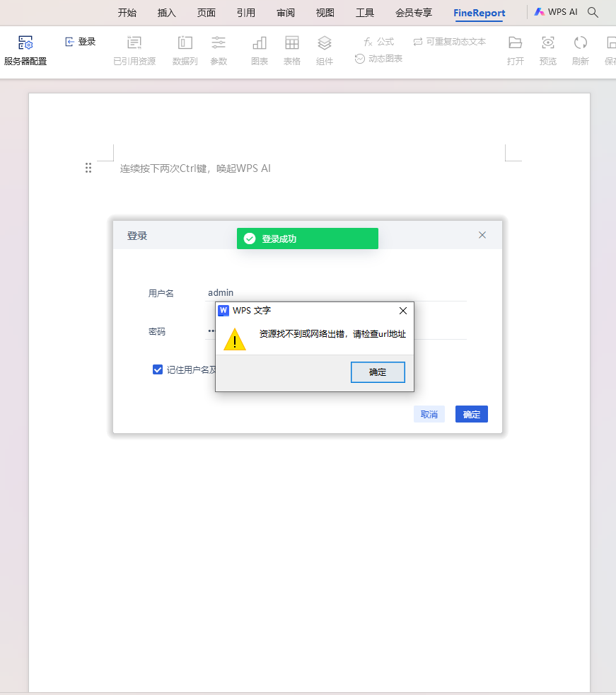Switch to the 开始 tab
This screenshot has height=695, width=616.
point(127,13)
